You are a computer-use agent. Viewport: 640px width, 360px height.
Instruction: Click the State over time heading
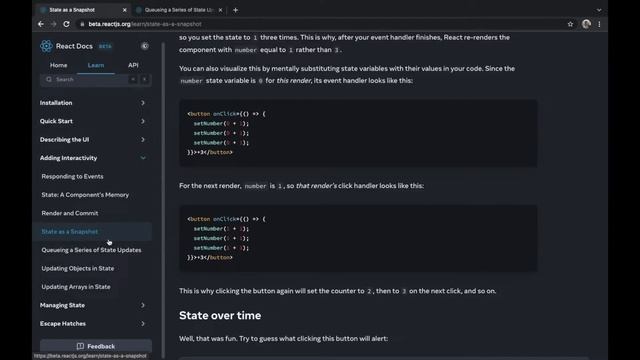pos(220,316)
